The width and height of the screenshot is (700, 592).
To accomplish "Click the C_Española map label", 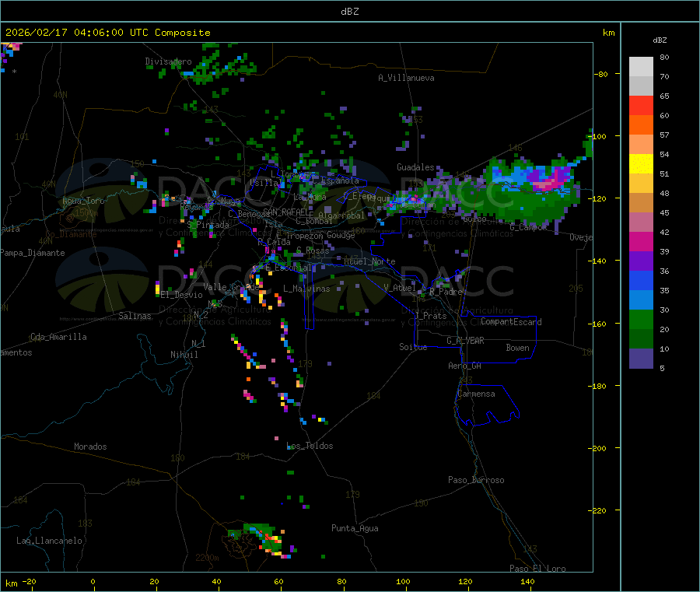I will click(336, 180).
